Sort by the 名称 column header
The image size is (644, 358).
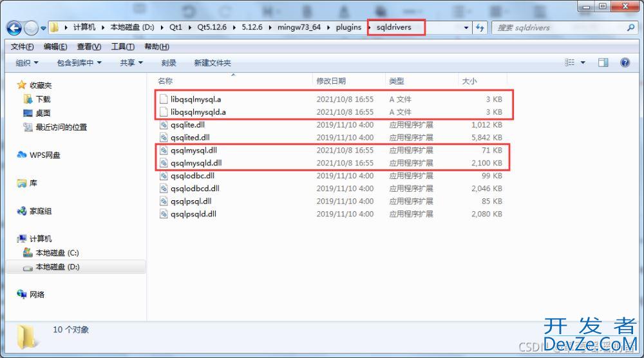[165, 81]
